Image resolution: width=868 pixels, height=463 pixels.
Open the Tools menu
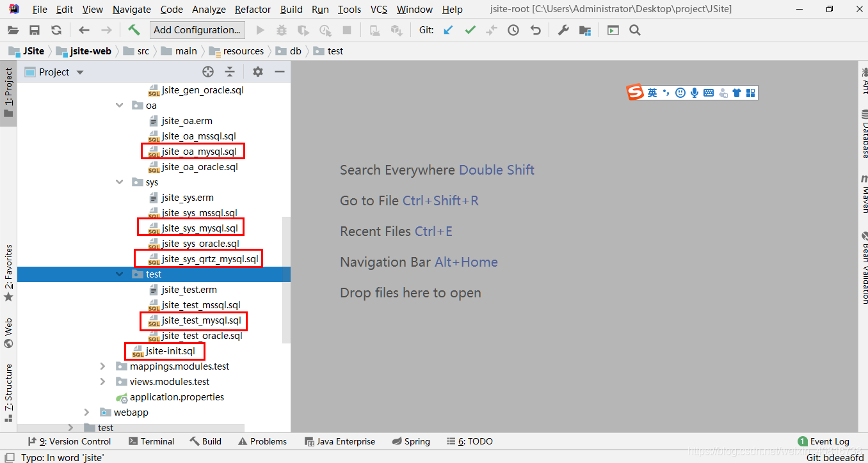[350, 9]
